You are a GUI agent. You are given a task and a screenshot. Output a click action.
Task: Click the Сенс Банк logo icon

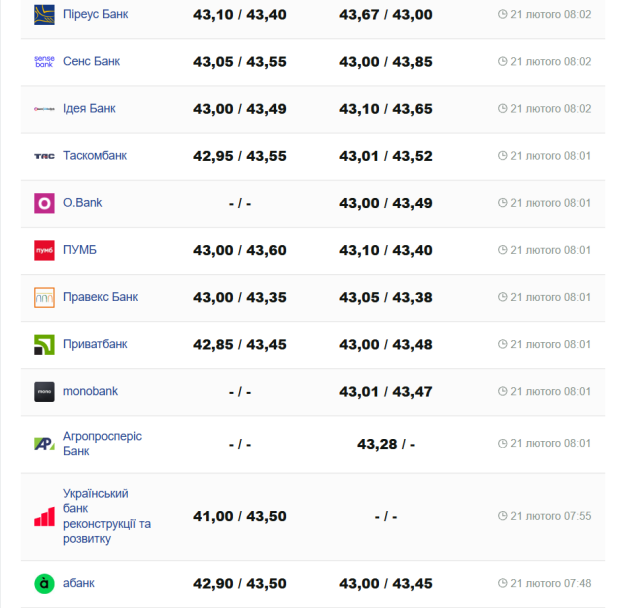pyautogui.click(x=44, y=61)
